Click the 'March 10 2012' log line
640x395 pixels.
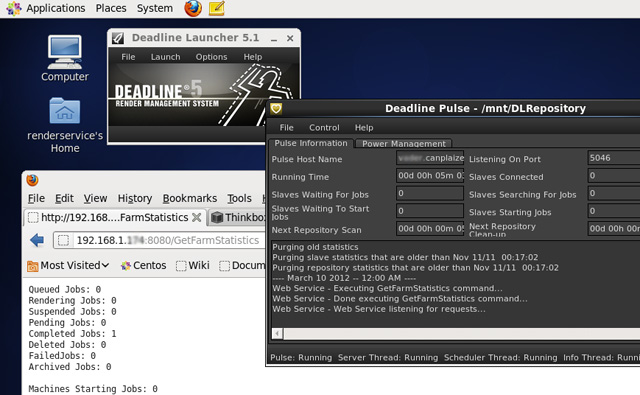pos(344,278)
